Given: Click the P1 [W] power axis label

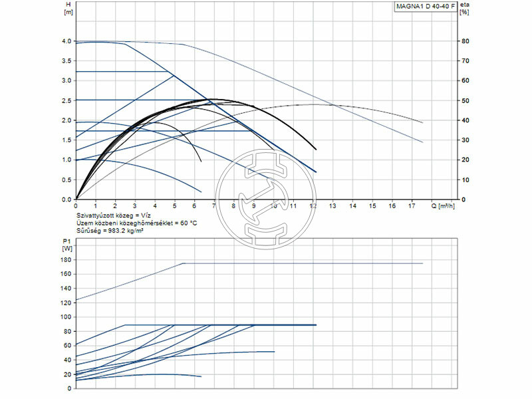Looking at the screenshot, I should (67, 244).
